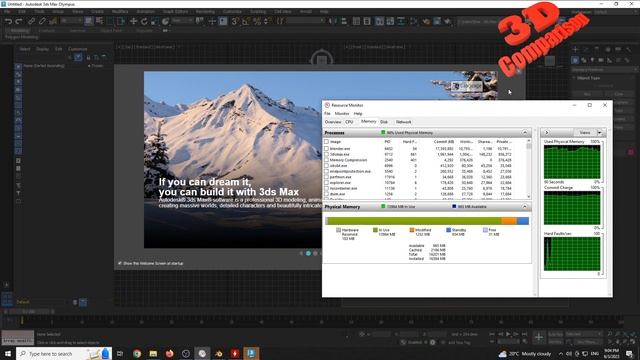Check the explorer.exe process checkbox
Image resolution: width=640 pixels, height=360 pixels.
point(327,183)
